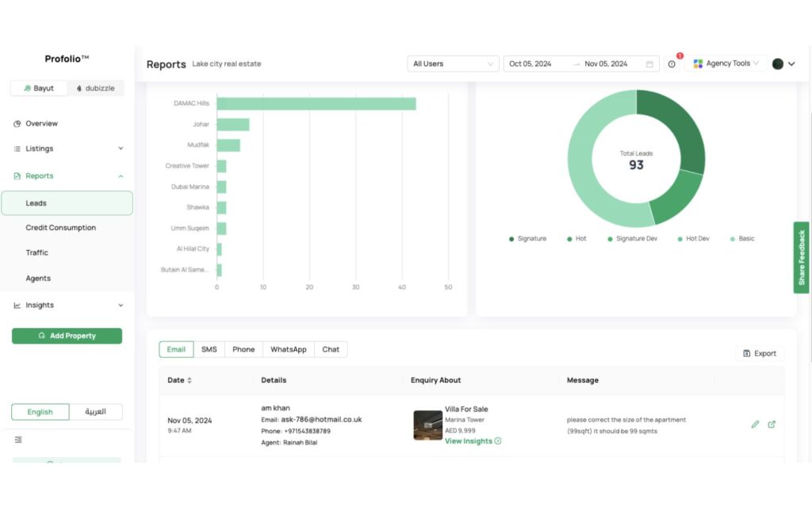Select the Chat leads tab
The image size is (812, 508).
(331, 349)
